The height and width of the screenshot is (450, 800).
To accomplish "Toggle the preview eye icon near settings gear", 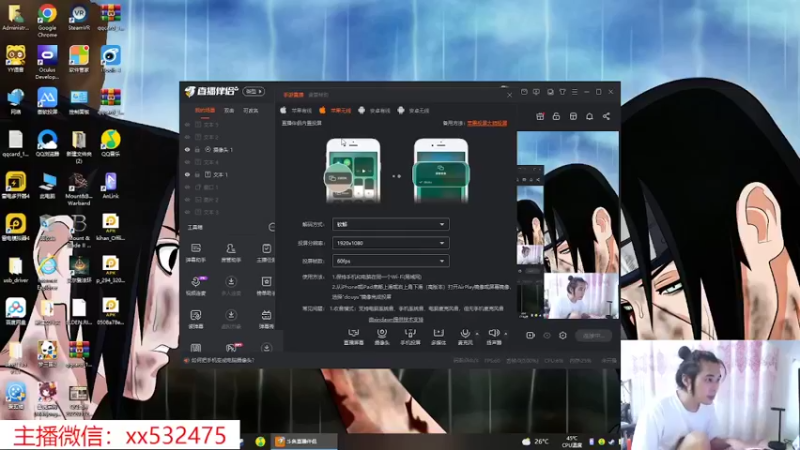I will [547, 335].
